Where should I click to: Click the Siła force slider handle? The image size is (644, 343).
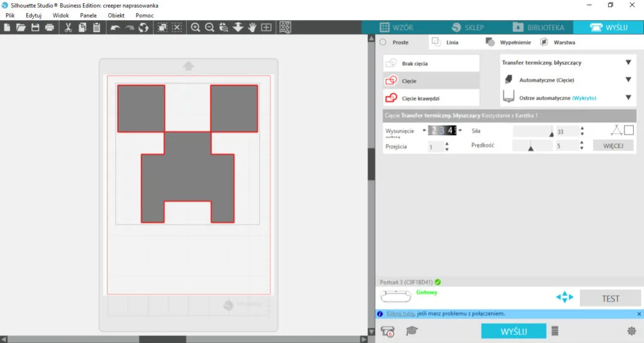[551, 133]
